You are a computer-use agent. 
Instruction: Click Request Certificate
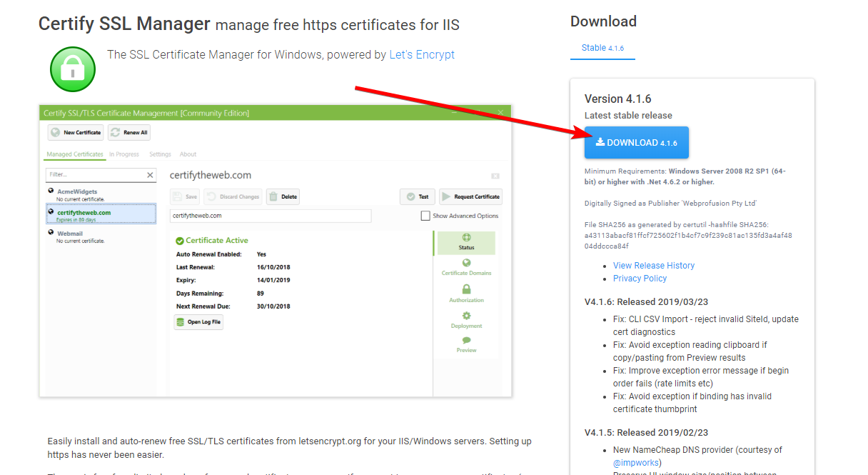pyautogui.click(x=470, y=196)
